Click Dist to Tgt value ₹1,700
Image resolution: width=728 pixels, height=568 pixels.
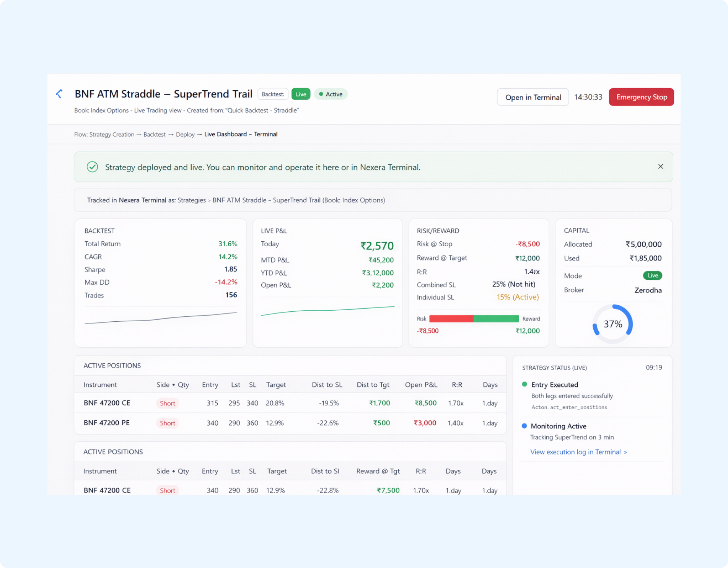click(x=379, y=403)
